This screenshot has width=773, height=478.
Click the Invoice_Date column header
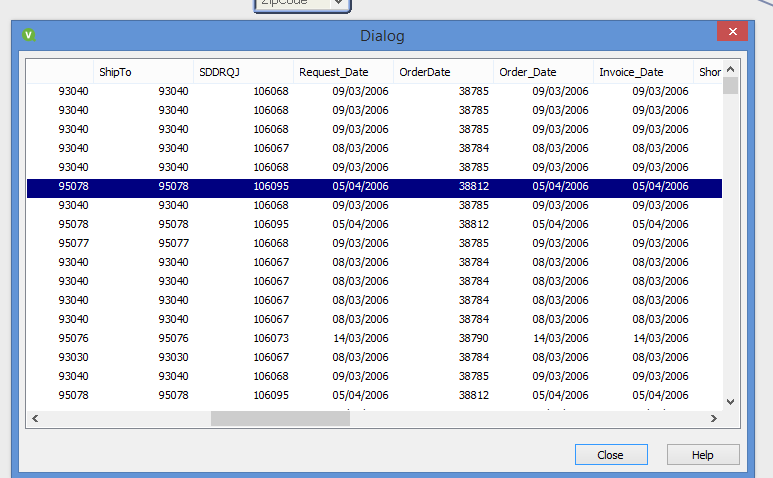click(x=643, y=72)
